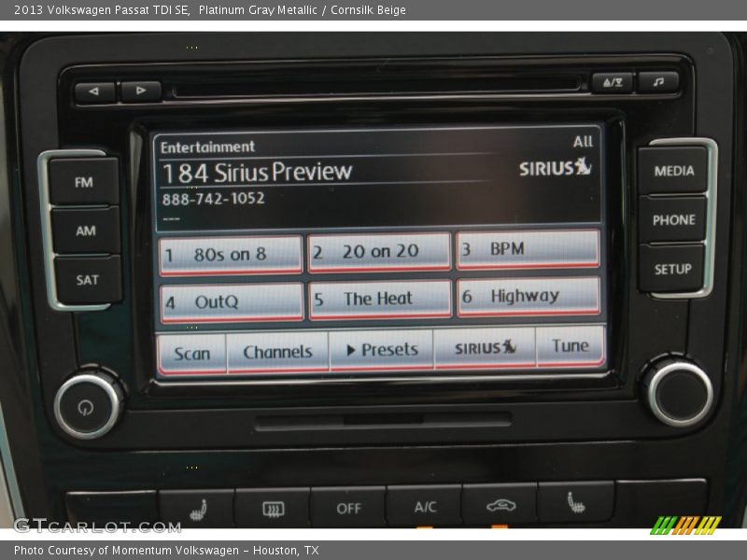Tap the Sirius logo beside the channel name
Image resolution: width=747 pixels, height=560 pixels.
click(x=556, y=167)
